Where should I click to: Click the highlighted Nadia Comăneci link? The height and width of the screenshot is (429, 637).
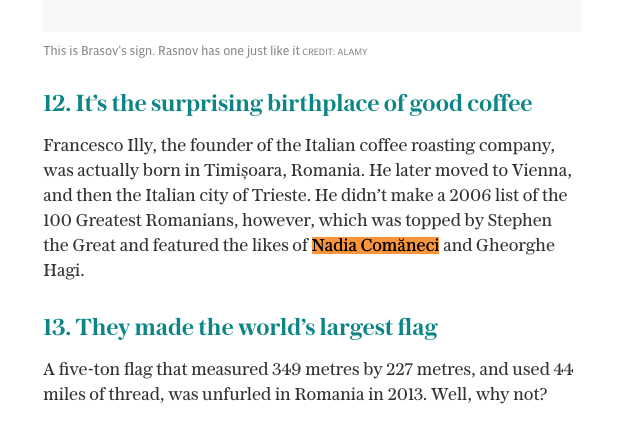click(x=375, y=246)
